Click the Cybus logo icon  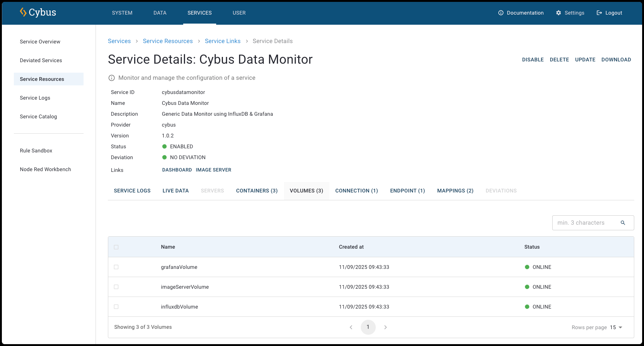(x=23, y=12)
